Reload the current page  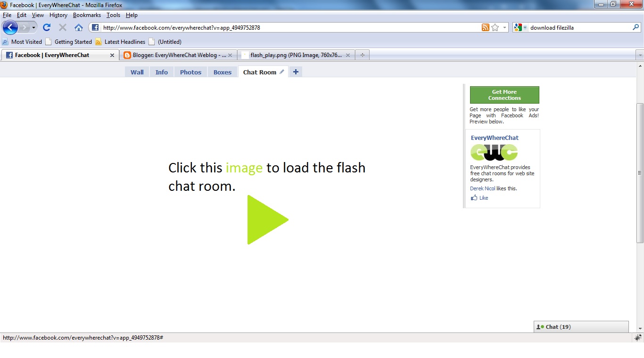pos(46,27)
